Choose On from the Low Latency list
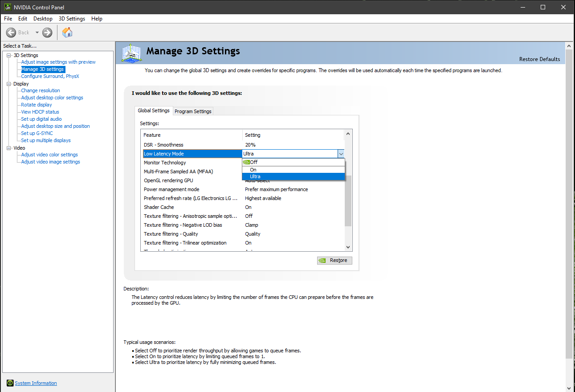The height and width of the screenshot is (392, 575). (x=253, y=170)
